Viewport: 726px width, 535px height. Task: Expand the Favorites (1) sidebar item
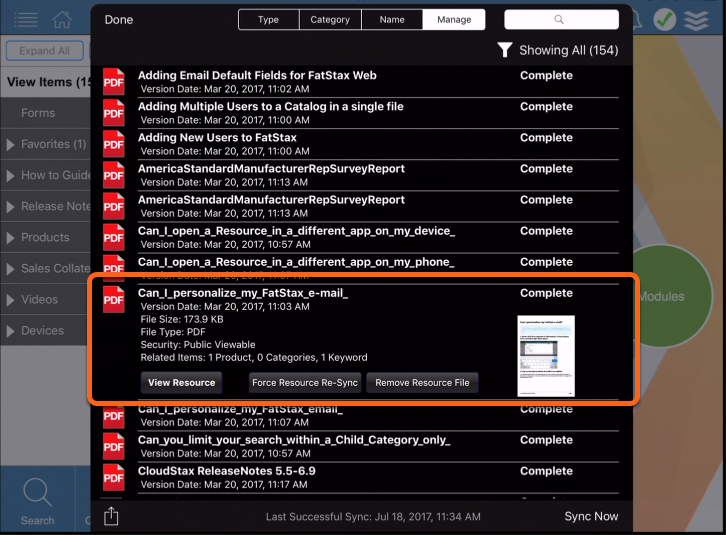[46, 144]
